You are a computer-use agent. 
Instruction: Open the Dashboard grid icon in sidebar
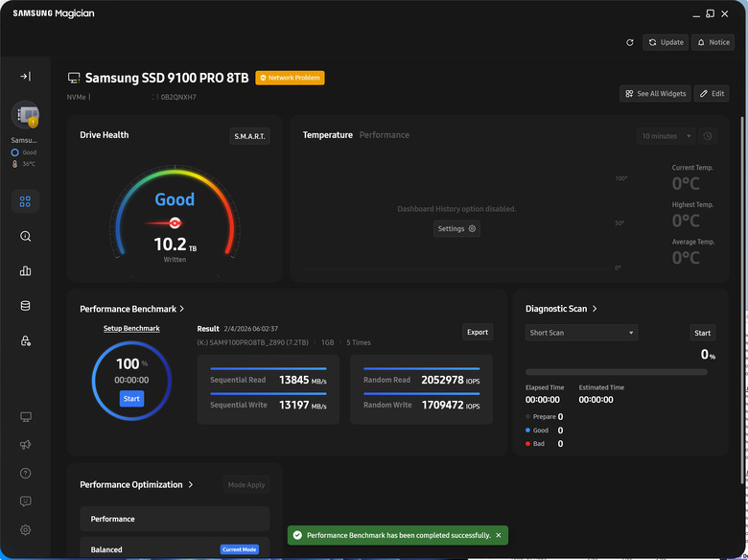tap(25, 201)
